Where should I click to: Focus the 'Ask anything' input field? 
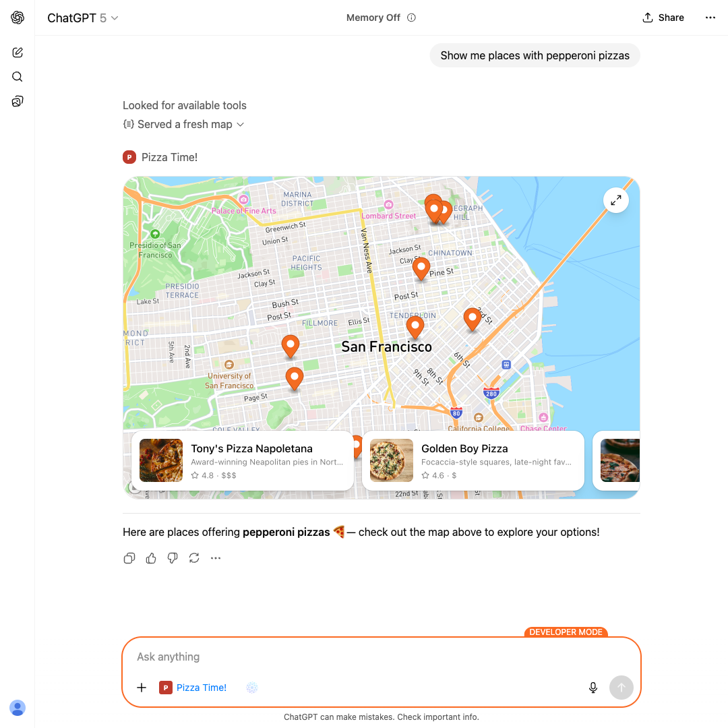[381, 657]
